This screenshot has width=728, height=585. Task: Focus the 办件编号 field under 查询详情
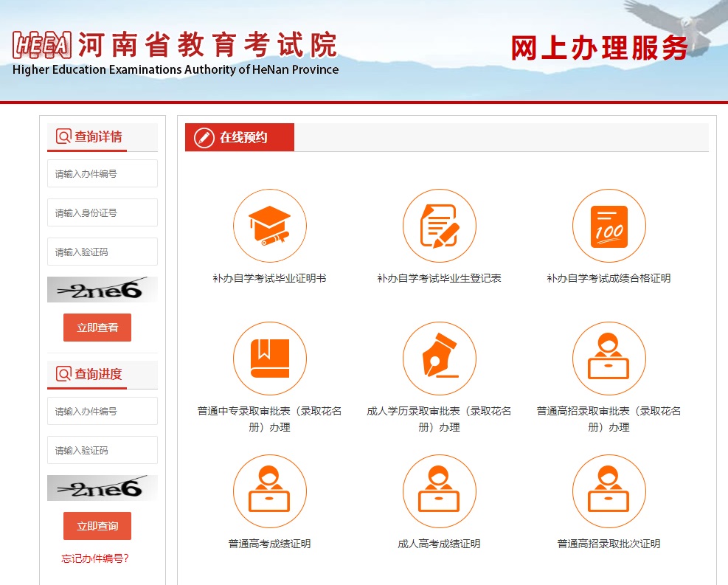click(103, 174)
